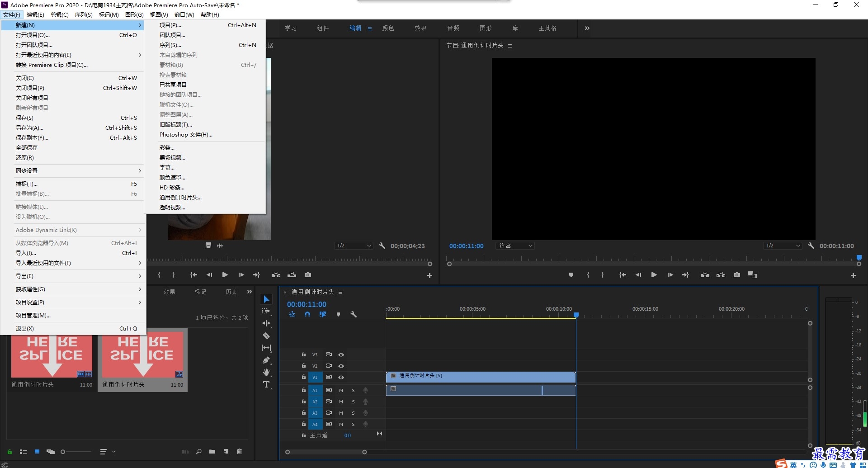This screenshot has width=868, height=468.
Task: Toggle V1 track output eye
Action: click(x=341, y=378)
